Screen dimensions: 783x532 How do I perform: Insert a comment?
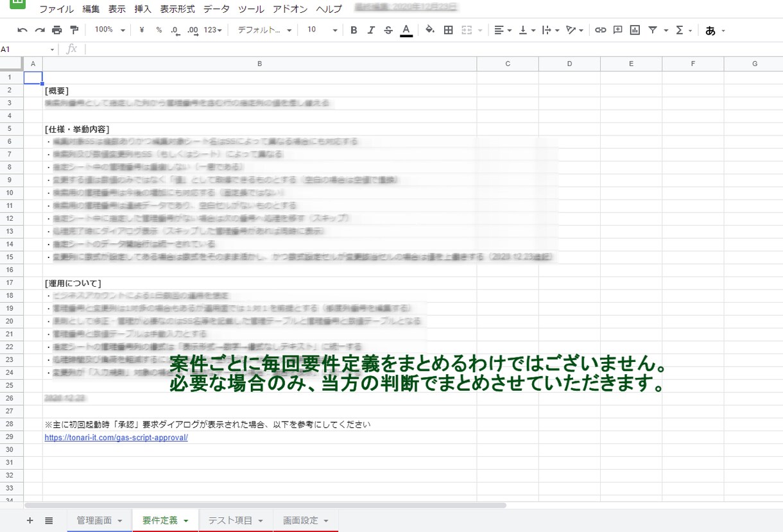tap(617, 30)
